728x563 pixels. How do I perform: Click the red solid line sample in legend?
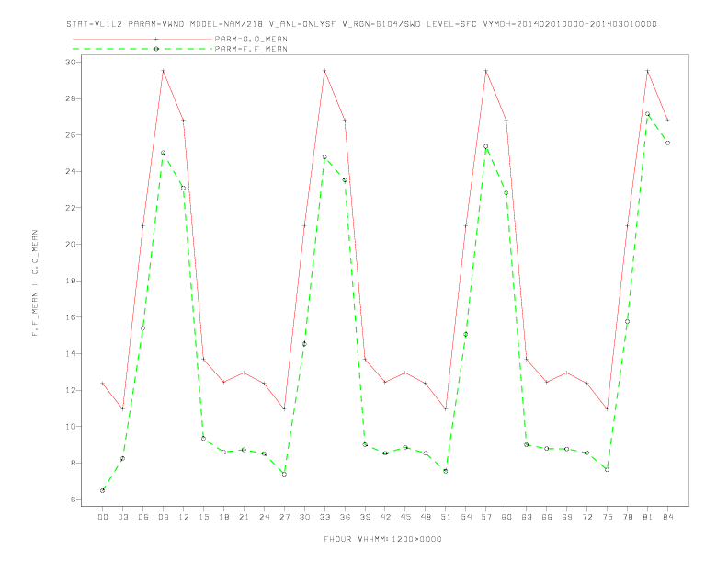[142, 39]
